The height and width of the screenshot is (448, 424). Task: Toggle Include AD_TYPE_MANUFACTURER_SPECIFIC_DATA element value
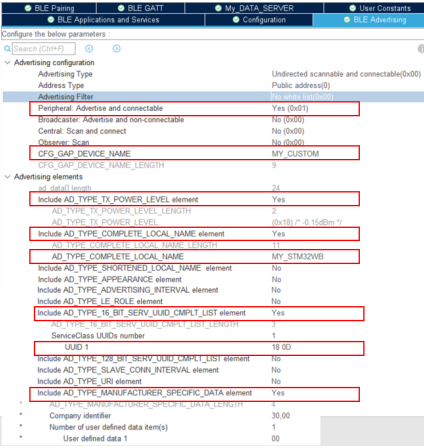(278, 393)
